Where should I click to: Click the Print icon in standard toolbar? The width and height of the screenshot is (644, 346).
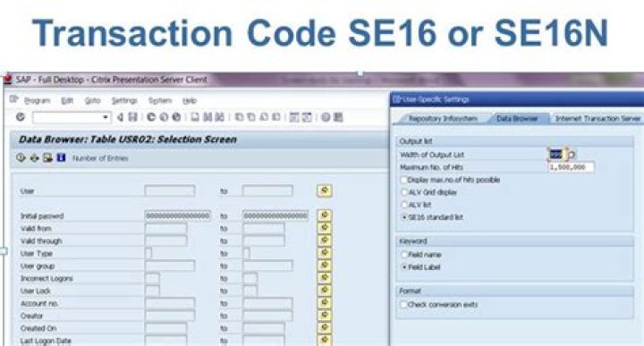click(195, 117)
